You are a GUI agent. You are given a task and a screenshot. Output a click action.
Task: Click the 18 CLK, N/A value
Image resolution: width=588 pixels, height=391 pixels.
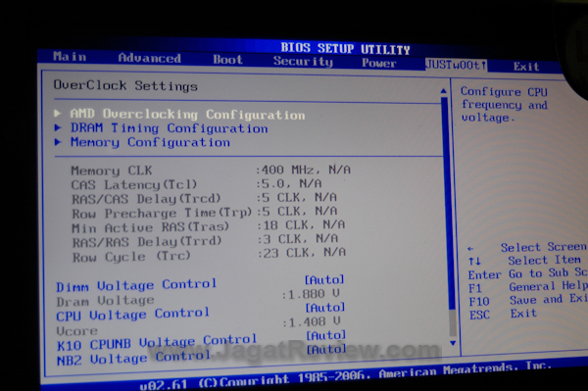click(x=303, y=225)
